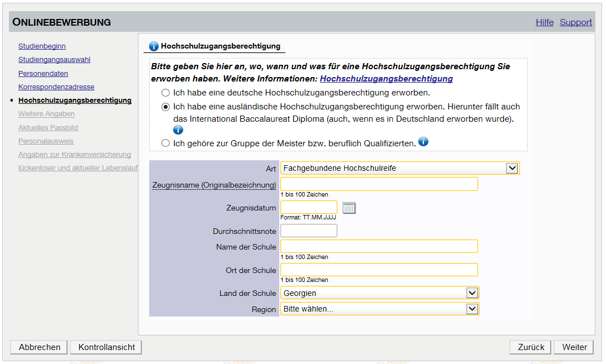This screenshot has height=364, width=606.
Task: Focus the Name der Schule field
Action: [379, 246]
